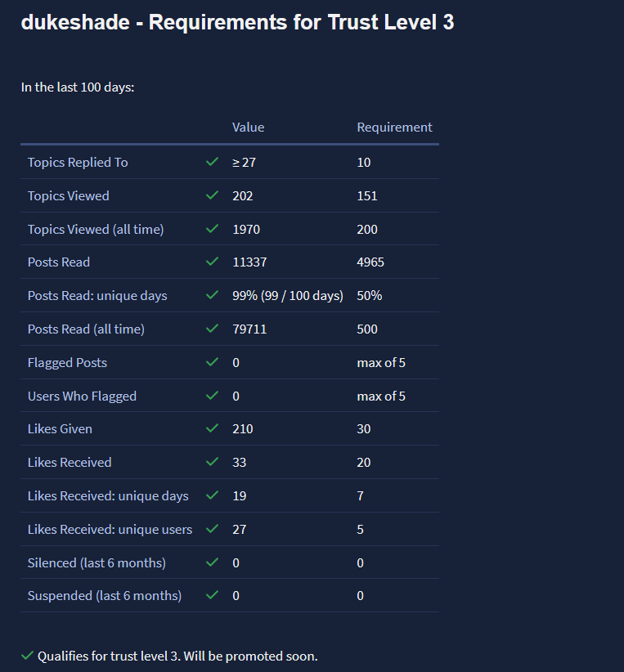This screenshot has width=624, height=672.
Task: Click the checkmark for Silenced (last 6 months)
Action: tap(213, 562)
